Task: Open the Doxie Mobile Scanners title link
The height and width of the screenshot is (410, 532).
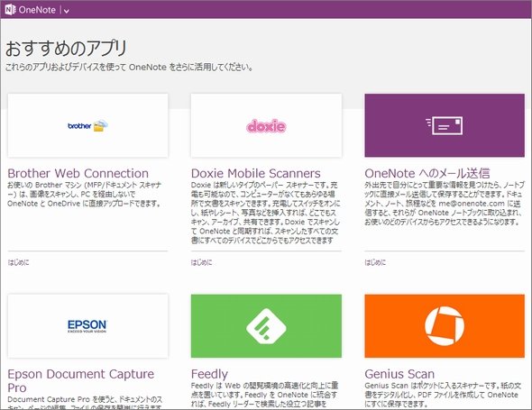Action: 255,173
